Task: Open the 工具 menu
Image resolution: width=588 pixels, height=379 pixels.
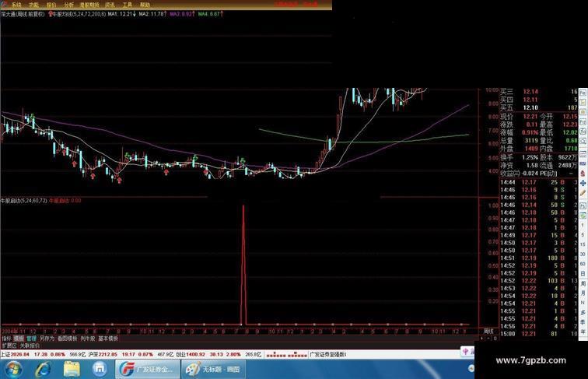Action: point(128,5)
